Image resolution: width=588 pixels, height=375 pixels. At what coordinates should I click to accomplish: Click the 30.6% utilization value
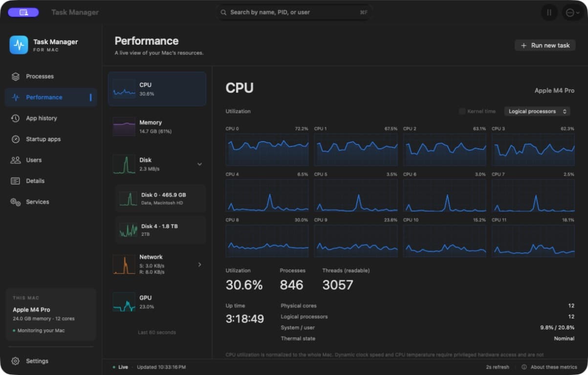click(x=244, y=285)
